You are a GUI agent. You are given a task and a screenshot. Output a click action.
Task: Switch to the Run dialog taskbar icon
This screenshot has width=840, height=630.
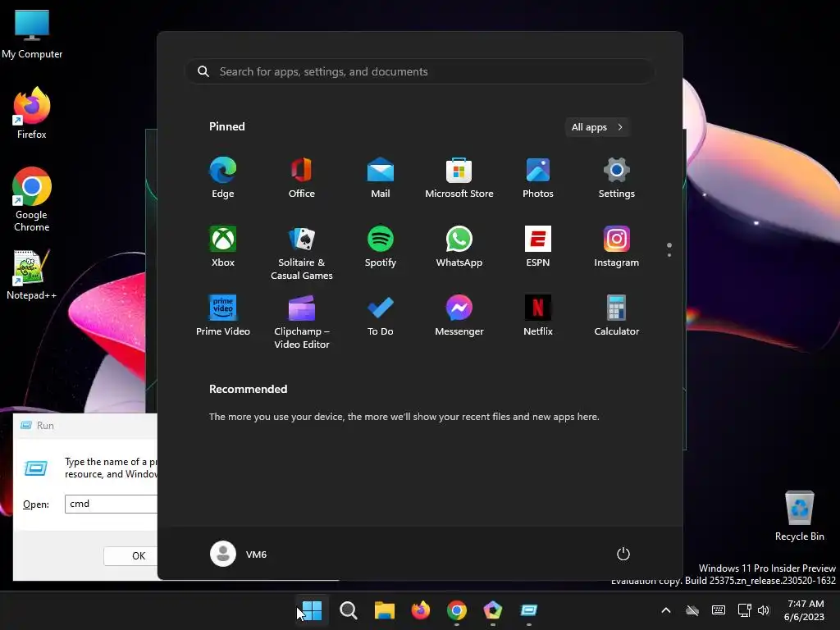click(529, 610)
